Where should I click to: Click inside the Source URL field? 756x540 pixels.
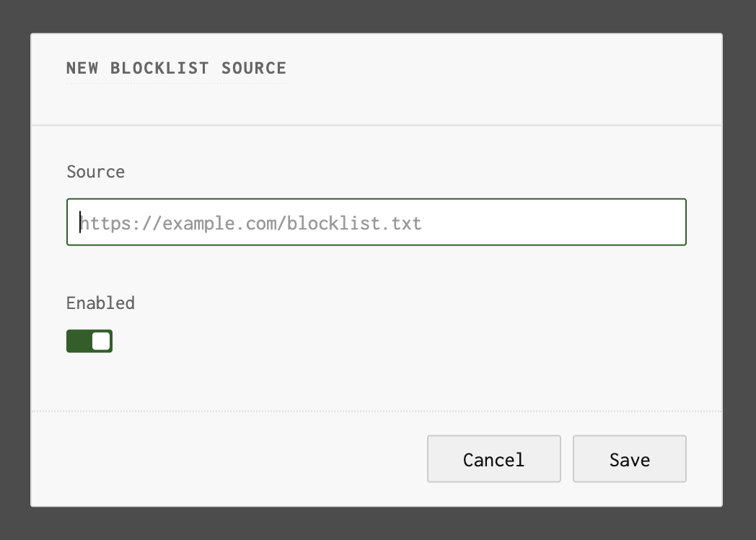coord(375,222)
